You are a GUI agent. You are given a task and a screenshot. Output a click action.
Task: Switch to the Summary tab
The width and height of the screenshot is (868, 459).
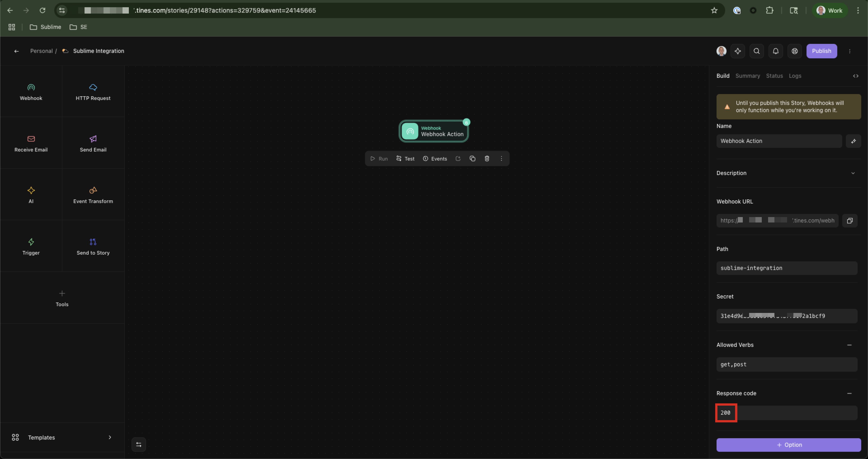(x=747, y=76)
